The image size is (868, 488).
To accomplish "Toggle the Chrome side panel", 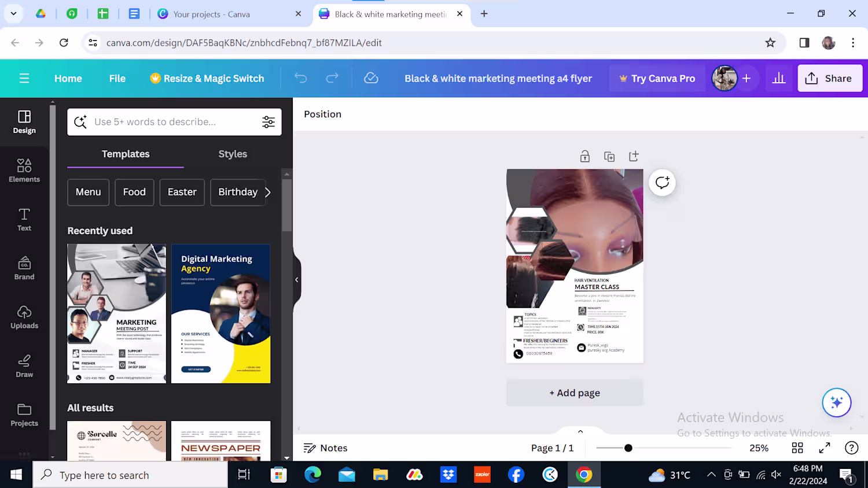I will click(x=804, y=43).
